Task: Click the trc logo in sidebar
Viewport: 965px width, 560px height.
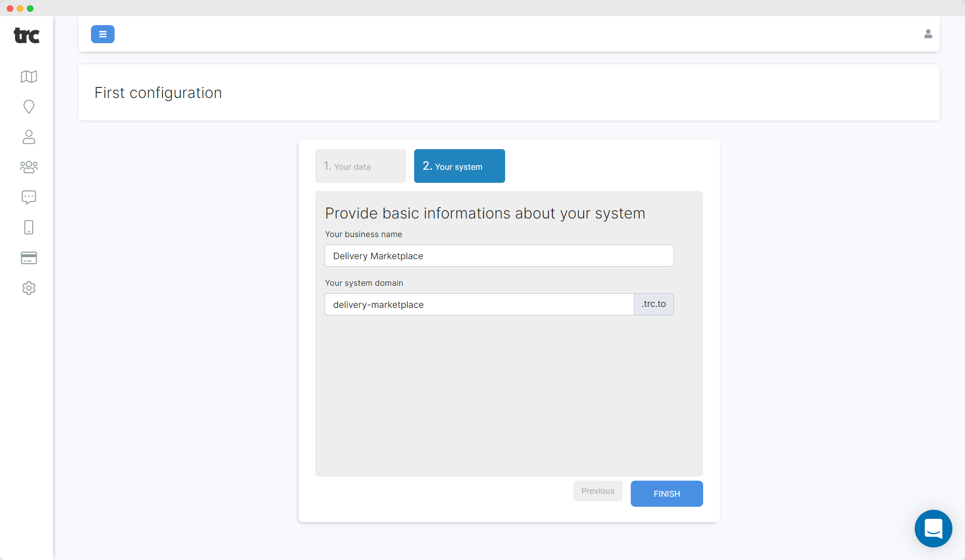Action: 27,36
